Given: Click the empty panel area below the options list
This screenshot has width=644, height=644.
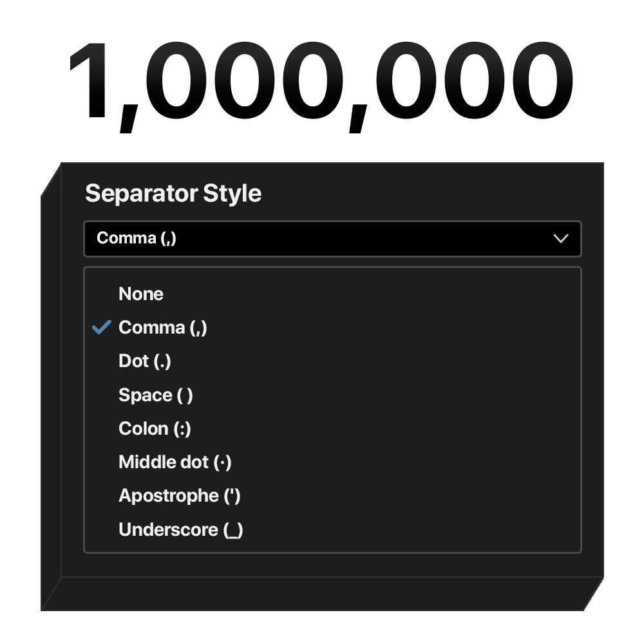Looking at the screenshot, I should coord(332,565).
